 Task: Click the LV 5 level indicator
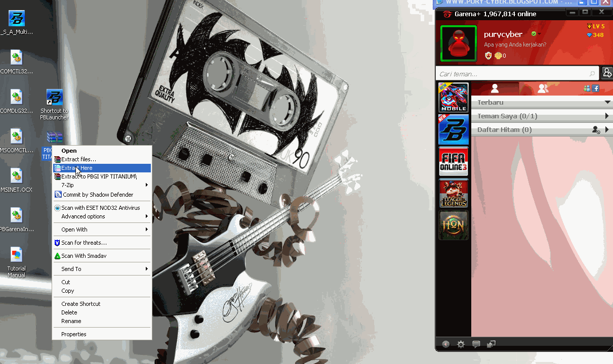(596, 26)
